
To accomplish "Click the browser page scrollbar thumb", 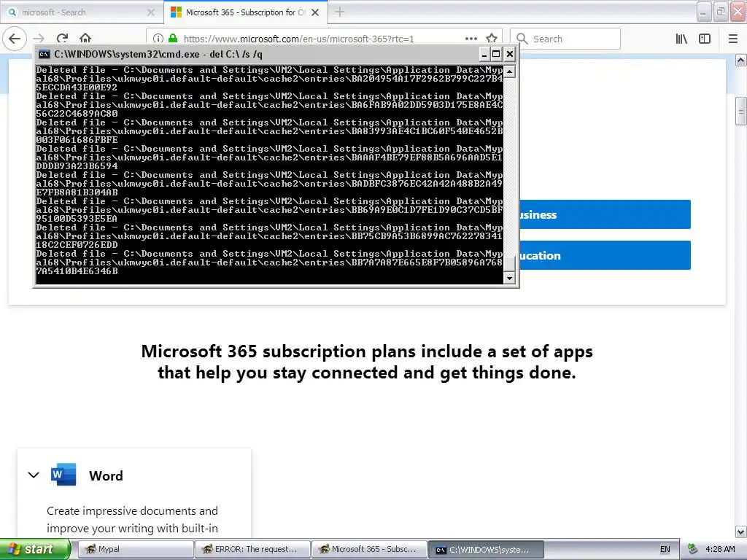I will coord(741,112).
